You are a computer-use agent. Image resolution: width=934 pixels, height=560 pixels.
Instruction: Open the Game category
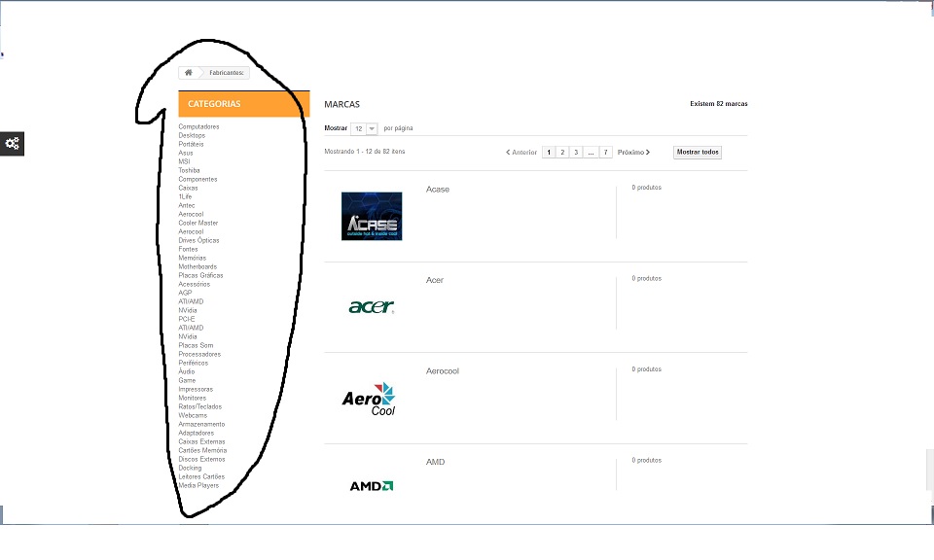[187, 380]
